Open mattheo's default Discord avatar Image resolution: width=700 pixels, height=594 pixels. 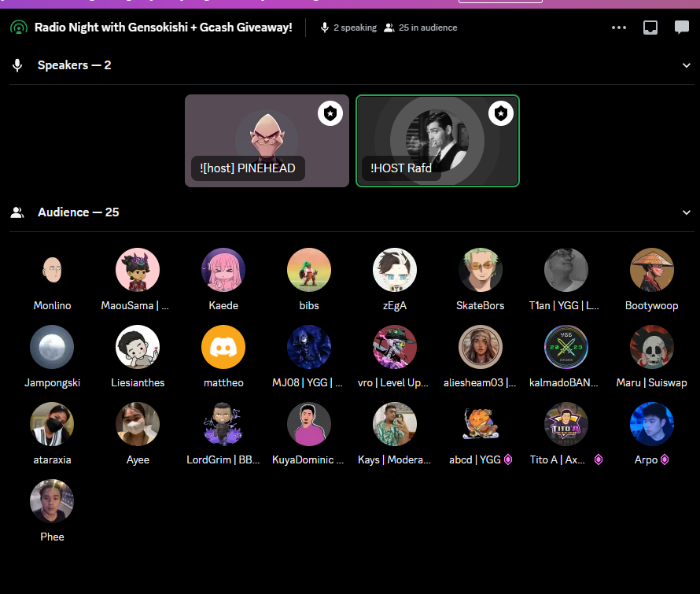click(x=223, y=347)
